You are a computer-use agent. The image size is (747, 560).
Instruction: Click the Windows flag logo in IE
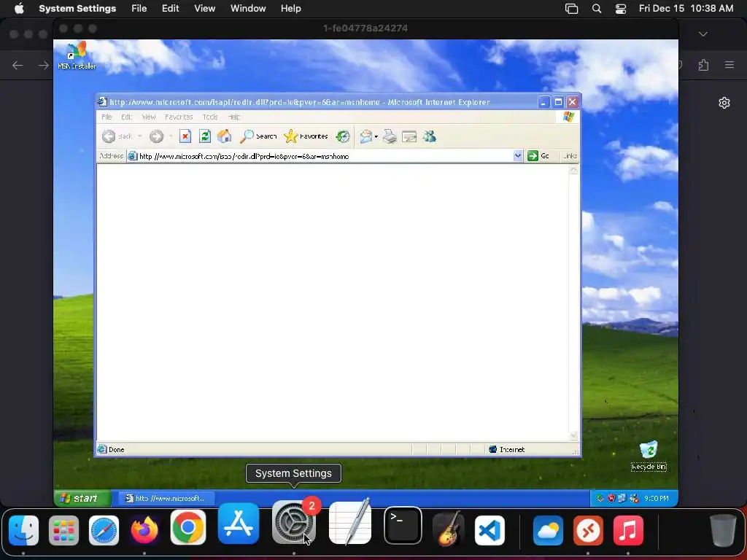[x=568, y=117]
